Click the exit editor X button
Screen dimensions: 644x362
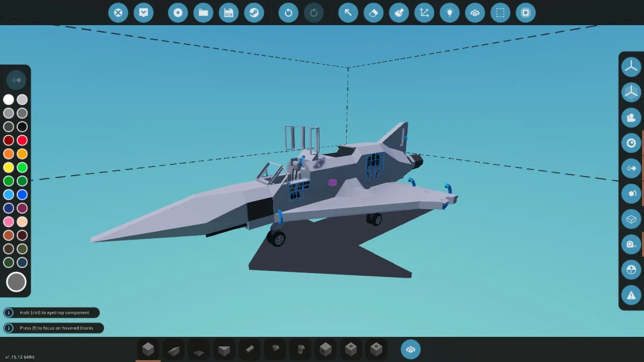click(x=118, y=13)
